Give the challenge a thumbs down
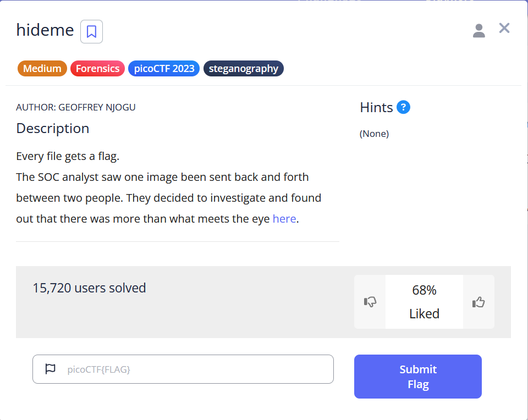 [370, 302]
